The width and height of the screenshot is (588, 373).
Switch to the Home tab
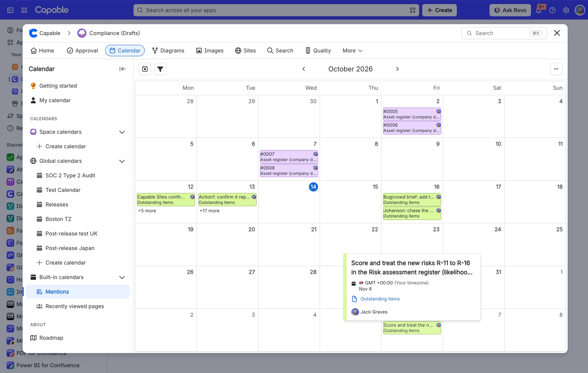click(x=42, y=51)
